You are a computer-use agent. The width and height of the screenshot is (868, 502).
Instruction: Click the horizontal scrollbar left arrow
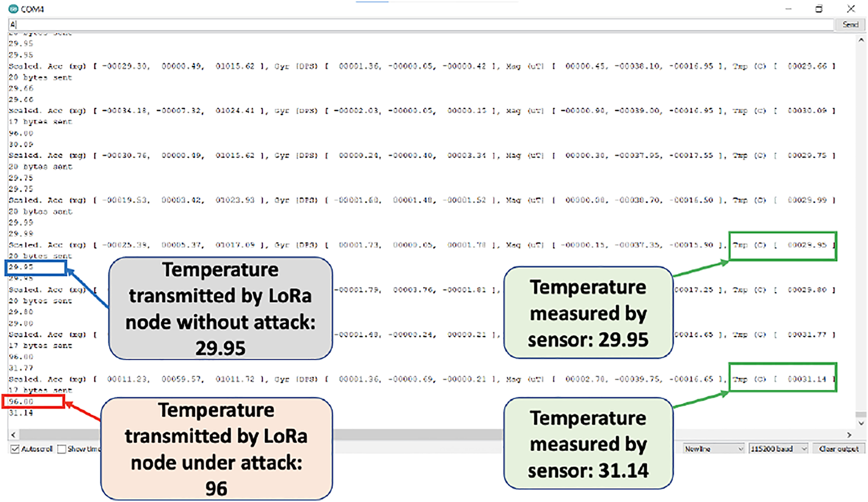click(x=13, y=435)
